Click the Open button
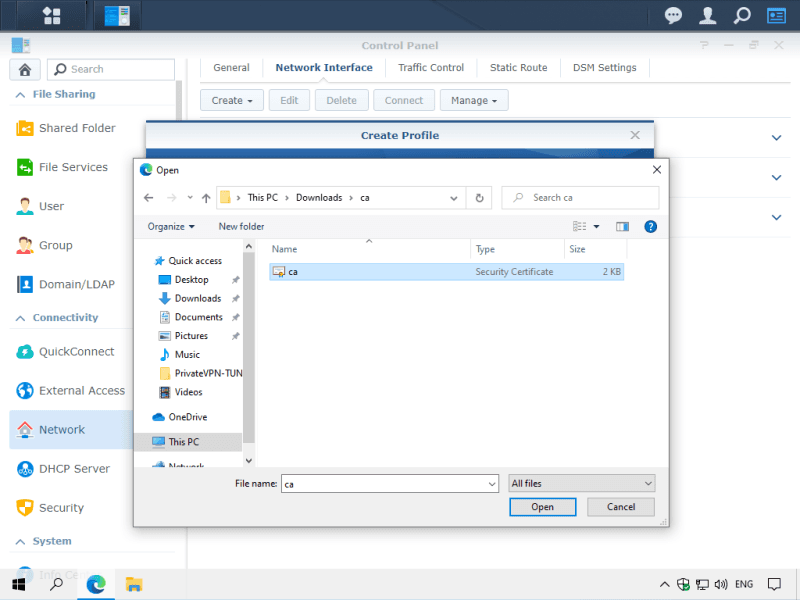The height and width of the screenshot is (600, 800). pyautogui.click(x=542, y=507)
